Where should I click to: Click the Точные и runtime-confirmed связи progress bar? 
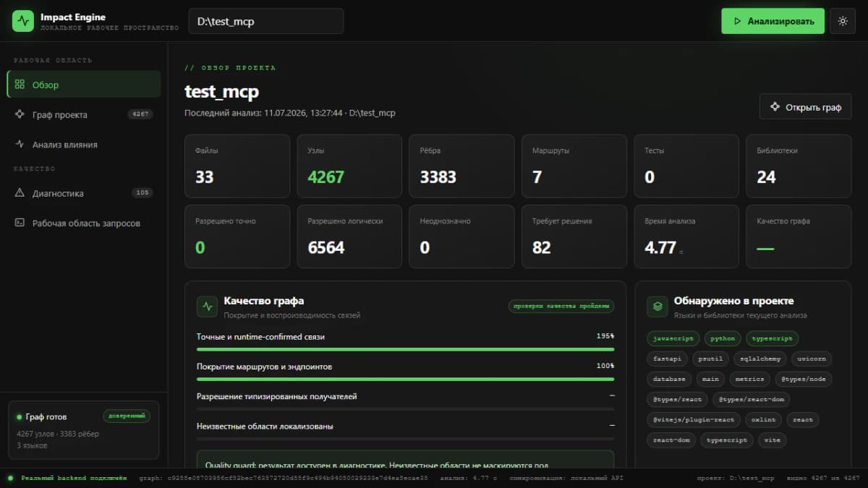405,348
